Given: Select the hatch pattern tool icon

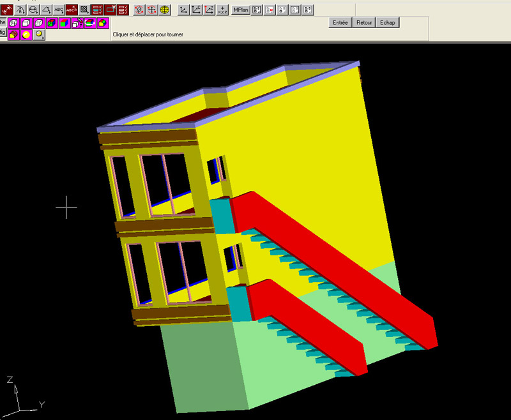Looking at the screenshot, I should 84,10.
